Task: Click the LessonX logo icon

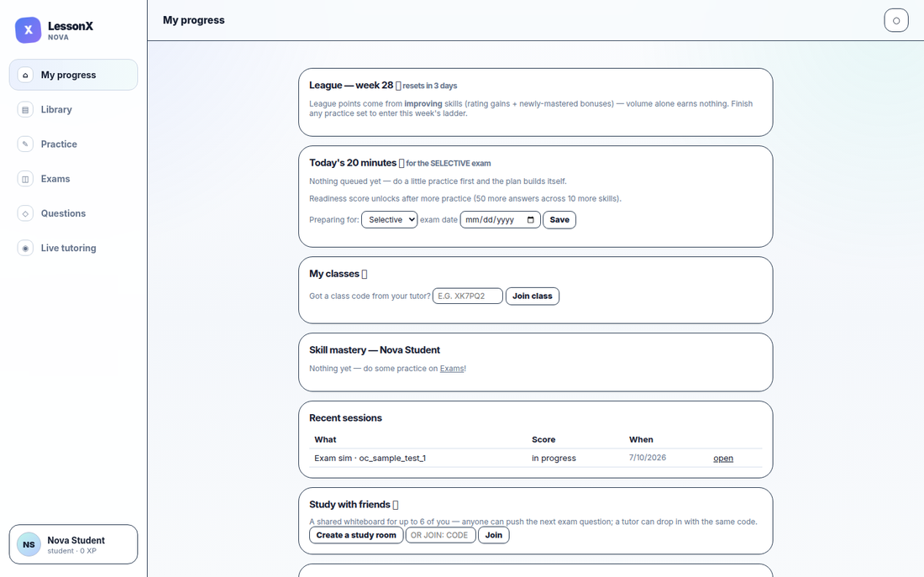Action: click(29, 30)
